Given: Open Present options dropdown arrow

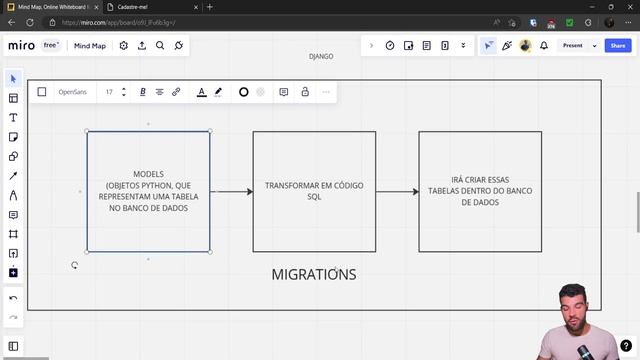Looking at the screenshot, I should 594,46.
